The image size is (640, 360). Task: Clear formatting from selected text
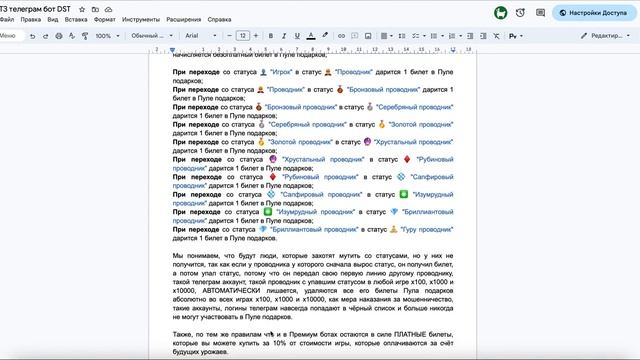[496, 36]
